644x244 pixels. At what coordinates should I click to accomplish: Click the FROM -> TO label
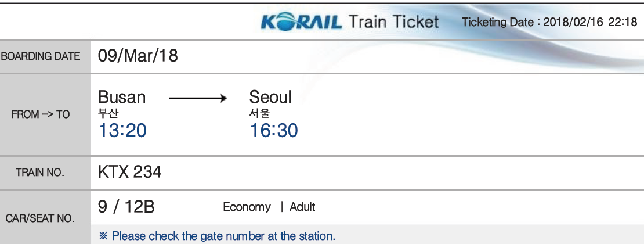40,114
